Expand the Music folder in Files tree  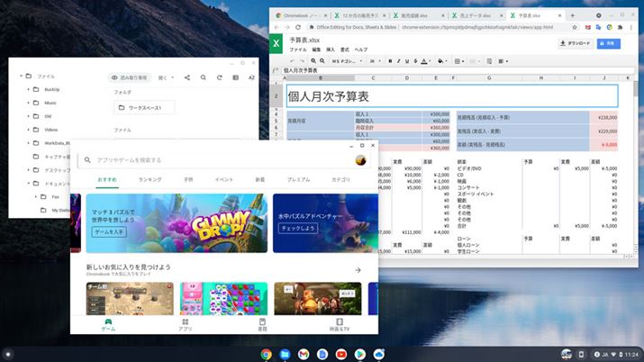(28, 103)
